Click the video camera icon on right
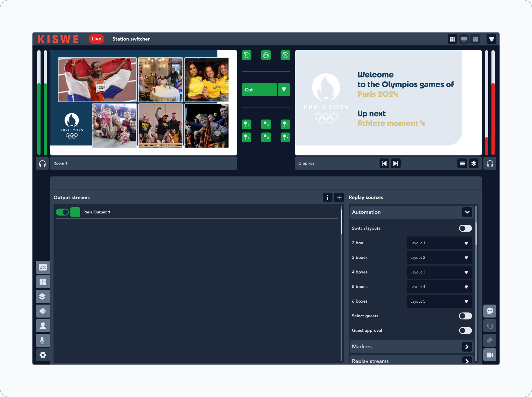532x397 pixels. click(490, 355)
